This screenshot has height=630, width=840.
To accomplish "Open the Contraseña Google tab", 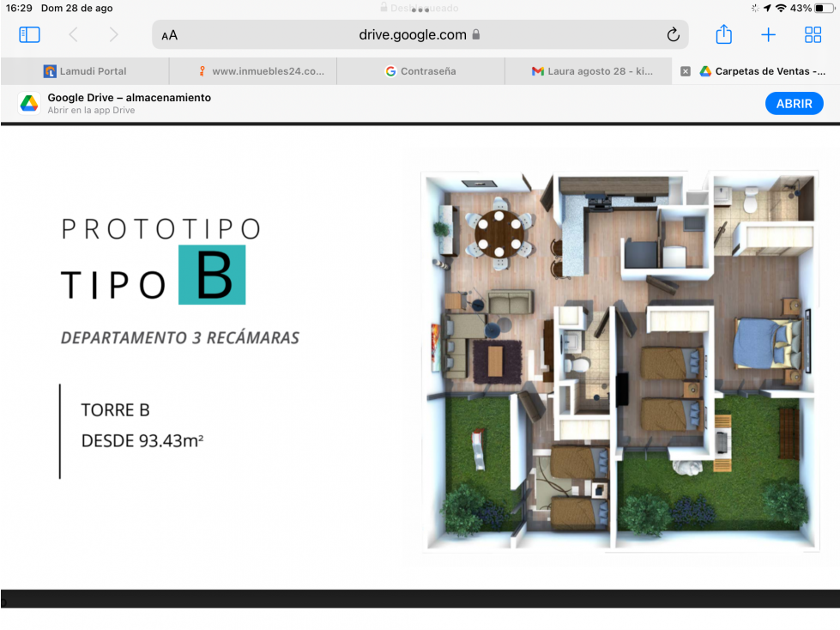I will pos(420,71).
